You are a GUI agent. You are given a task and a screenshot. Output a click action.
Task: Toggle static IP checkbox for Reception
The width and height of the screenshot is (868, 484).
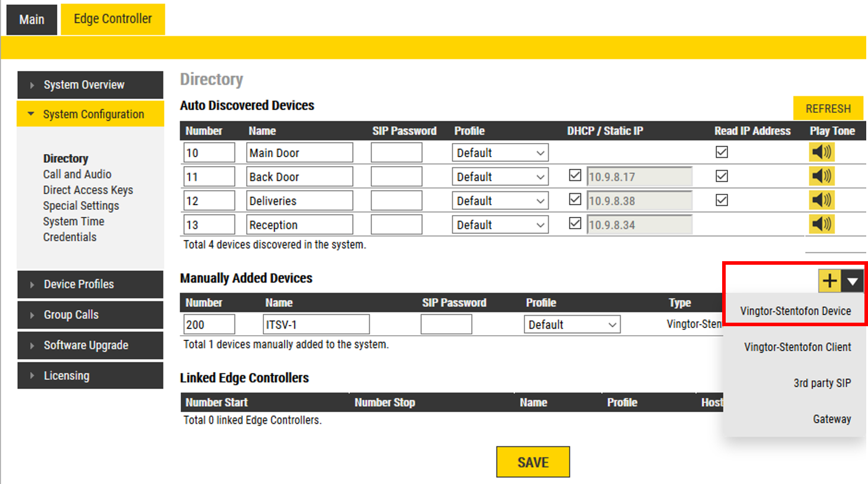(x=575, y=224)
